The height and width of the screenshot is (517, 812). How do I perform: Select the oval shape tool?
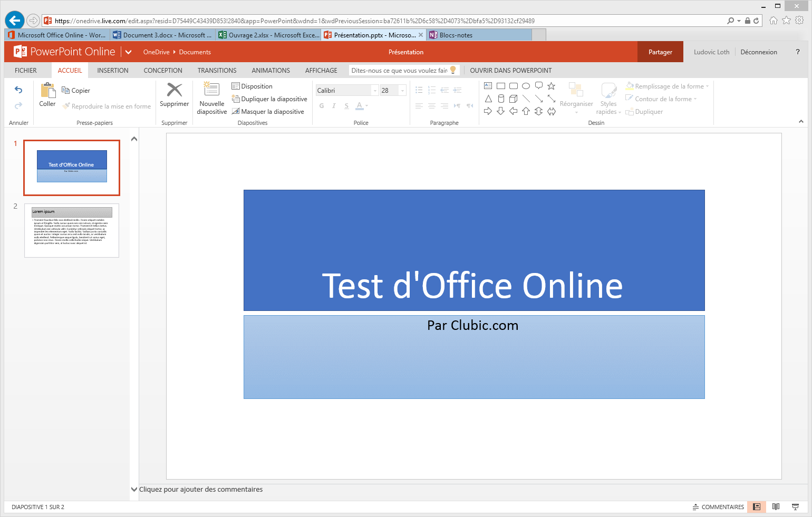526,85
